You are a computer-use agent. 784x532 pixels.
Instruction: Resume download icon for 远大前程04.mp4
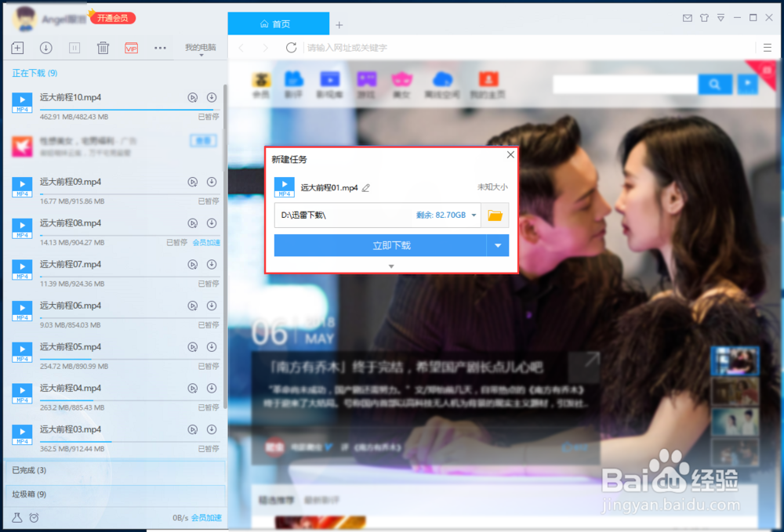click(x=212, y=388)
